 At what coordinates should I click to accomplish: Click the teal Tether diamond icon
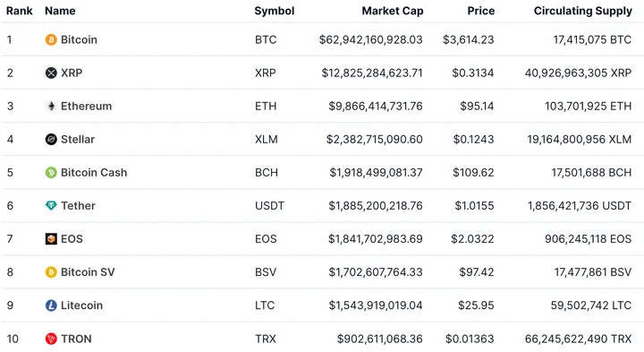coord(51,206)
